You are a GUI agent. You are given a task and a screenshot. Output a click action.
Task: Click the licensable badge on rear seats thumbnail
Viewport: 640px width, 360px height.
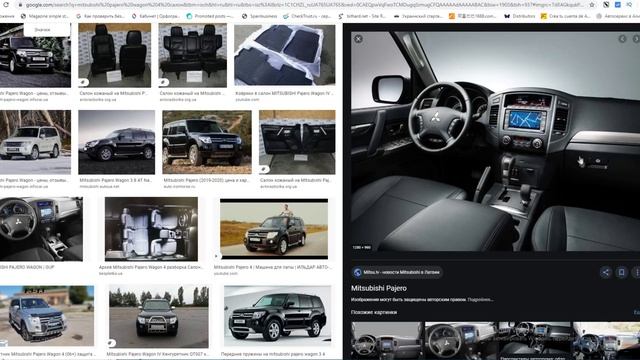(163, 82)
